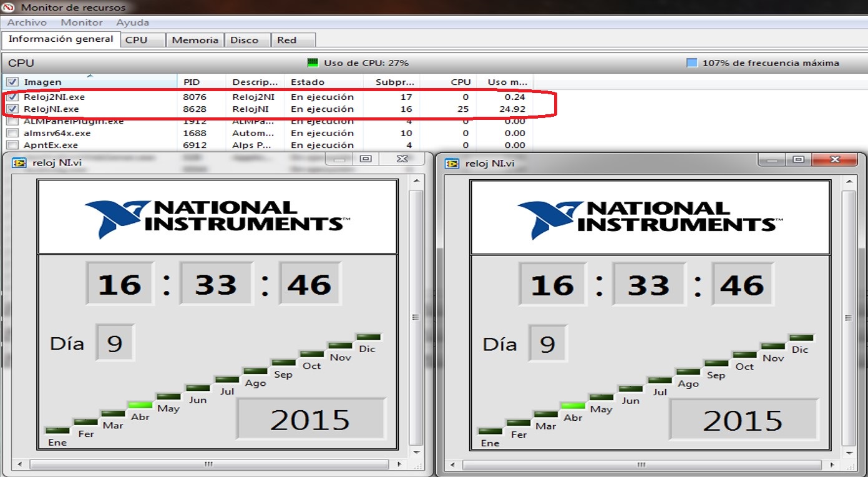Click the Sep month LED in right clock

716,363
